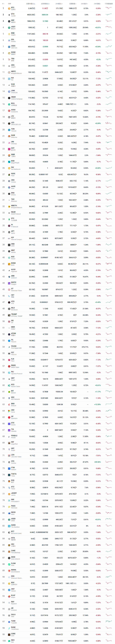This screenshot has height=644, width=115.
Task: Sort by 流通数量 column header
Action: [x=72, y=4]
